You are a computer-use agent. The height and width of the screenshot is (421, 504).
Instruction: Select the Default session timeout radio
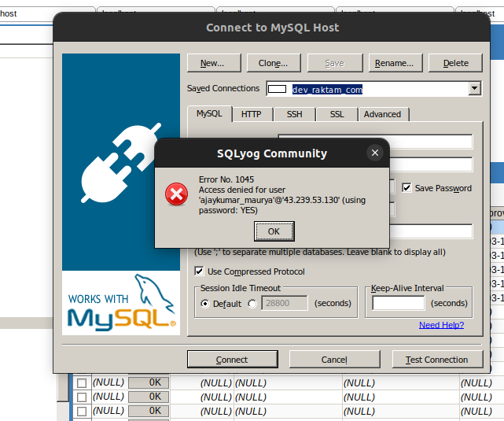205,304
